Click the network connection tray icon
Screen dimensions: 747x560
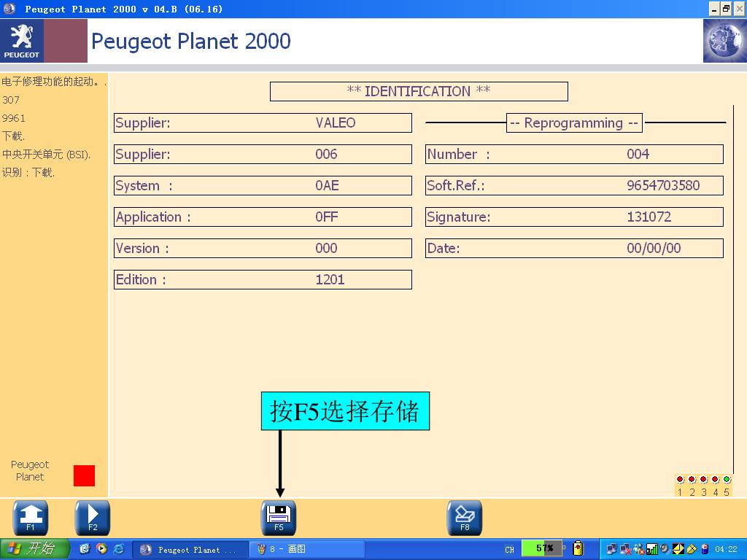612,549
